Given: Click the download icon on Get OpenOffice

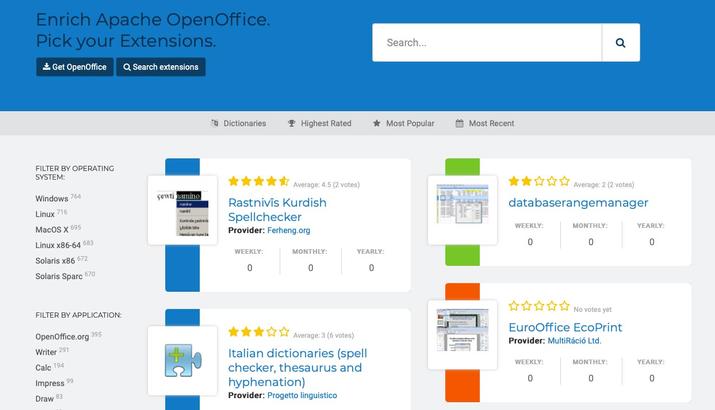Looking at the screenshot, I should coord(46,67).
